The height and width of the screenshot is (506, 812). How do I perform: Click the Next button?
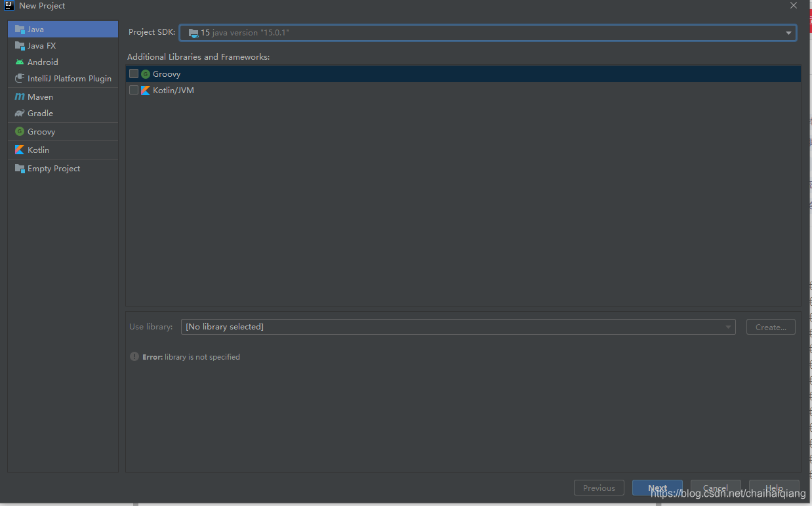click(x=657, y=488)
